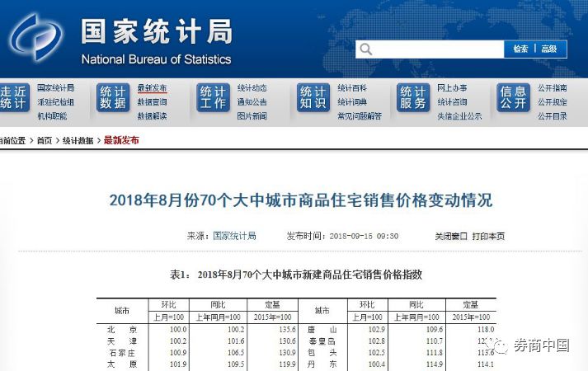
Task: Open the 通知公告 menu link
Action: [252, 102]
